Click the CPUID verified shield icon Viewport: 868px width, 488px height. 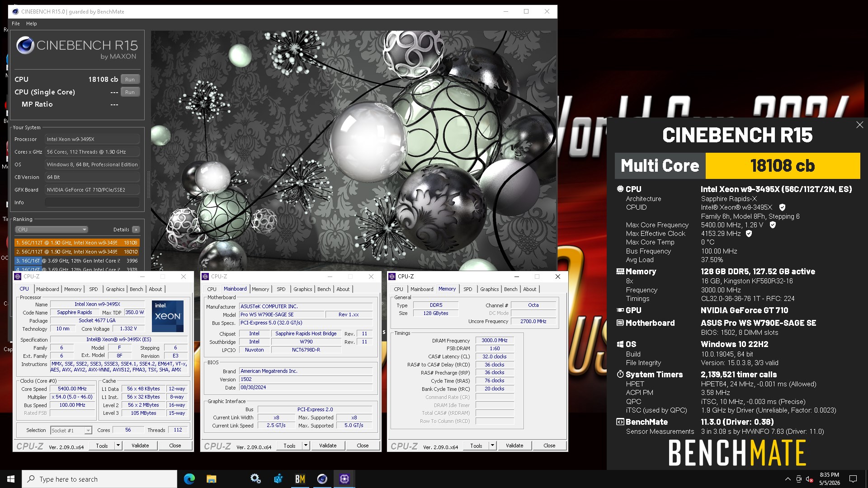pyautogui.click(x=782, y=207)
